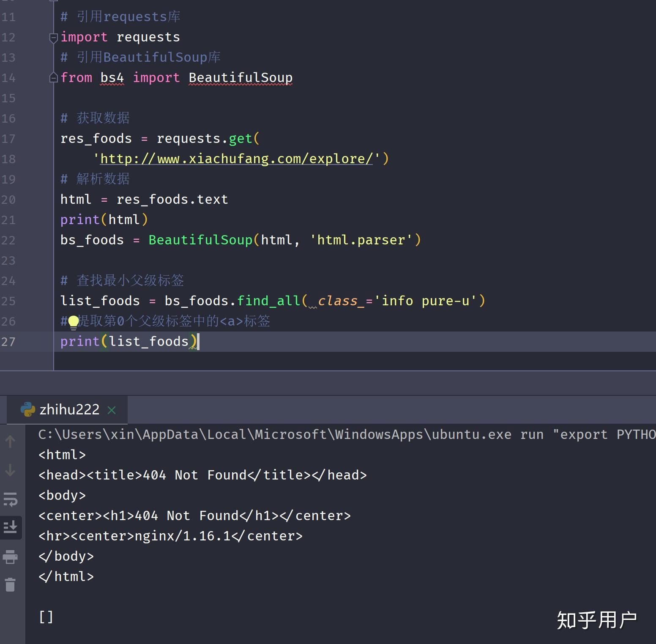
Task: Collapse the import requests code block
Action: point(53,38)
